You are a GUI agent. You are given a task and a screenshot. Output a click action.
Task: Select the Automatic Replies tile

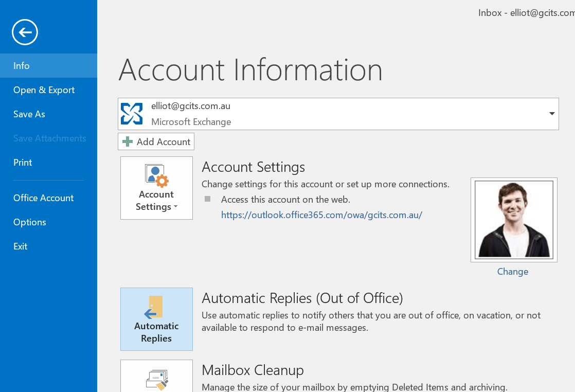[156, 319]
